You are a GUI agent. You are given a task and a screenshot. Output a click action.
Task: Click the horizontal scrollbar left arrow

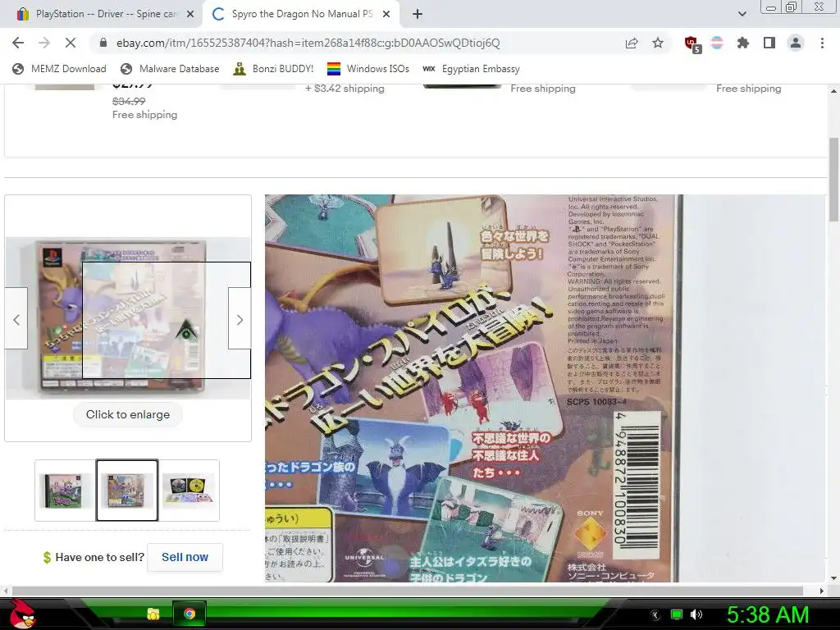6,591
